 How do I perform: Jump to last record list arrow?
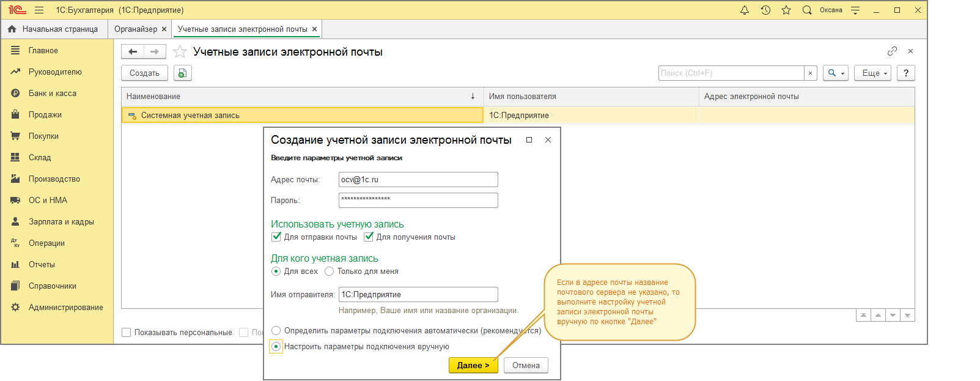click(908, 316)
